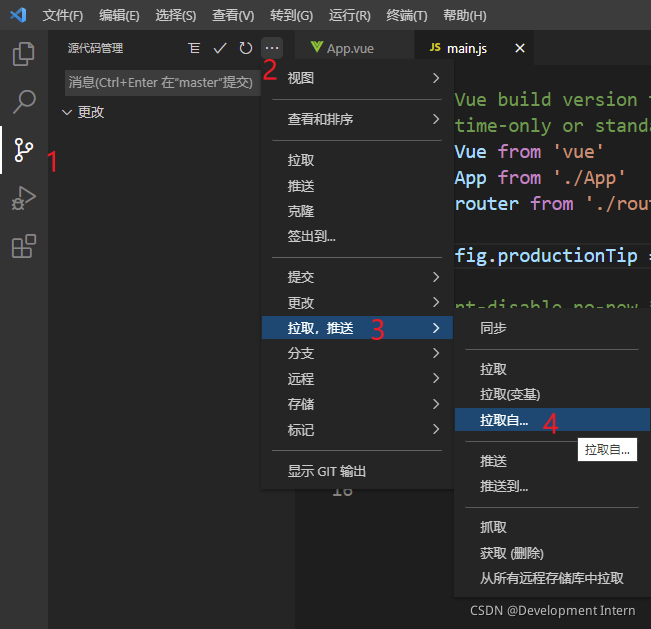
Task: Select 拉取 in the pull/push submenu
Action: coord(552,369)
